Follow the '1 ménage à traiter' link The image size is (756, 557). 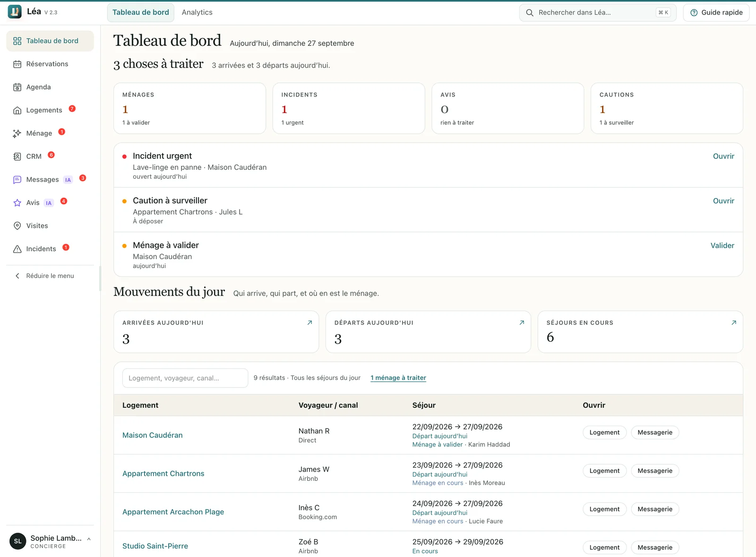(x=398, y=378)
